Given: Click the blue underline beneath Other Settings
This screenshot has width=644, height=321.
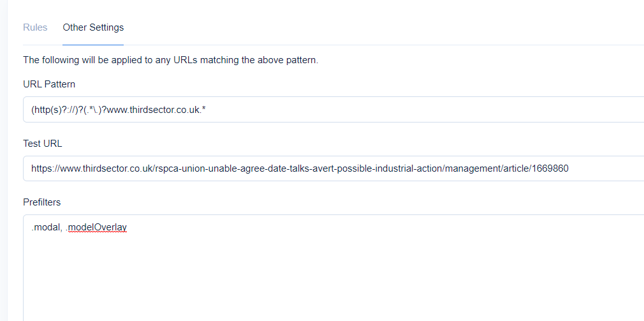Looking at the screenshot, I should (x=93, y=45).
